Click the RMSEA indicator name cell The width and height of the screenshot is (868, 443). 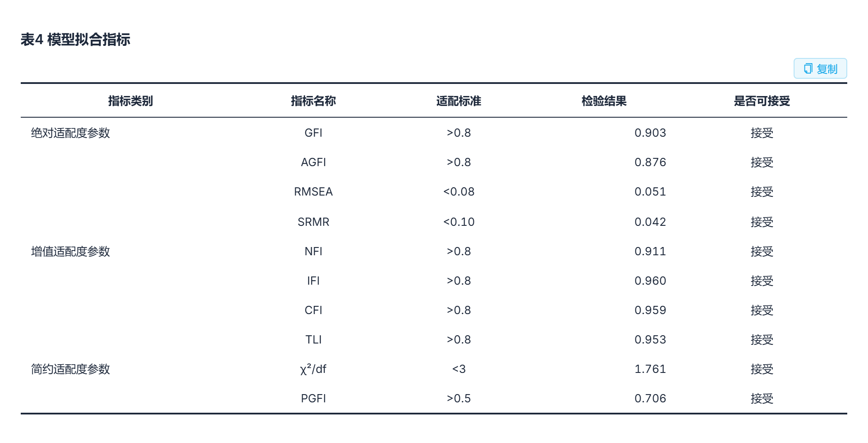[x=313, y=192]
